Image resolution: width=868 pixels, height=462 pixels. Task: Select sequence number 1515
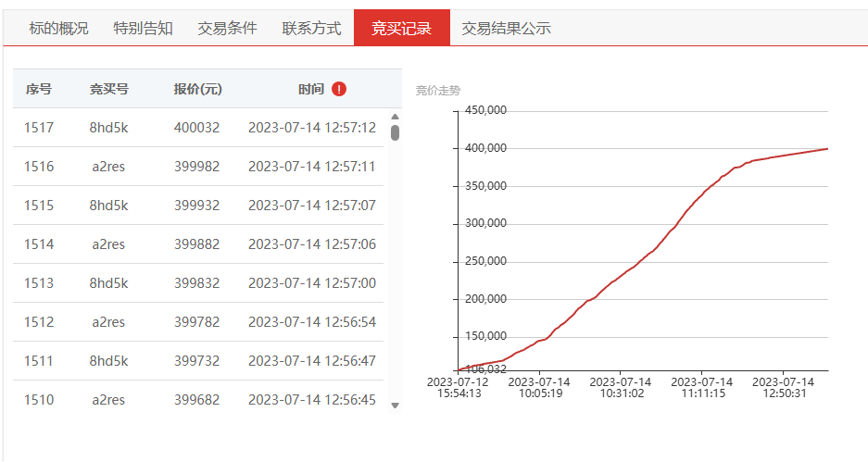39,206
